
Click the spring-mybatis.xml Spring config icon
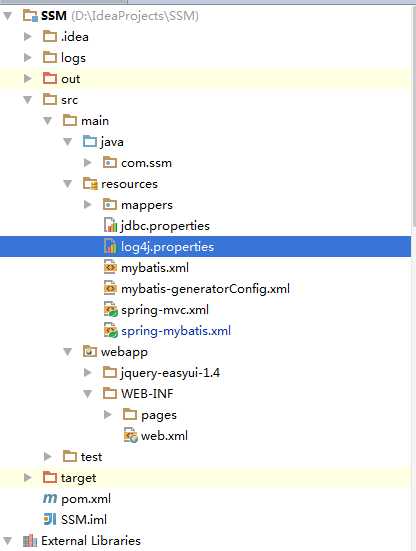coord(111,331)
